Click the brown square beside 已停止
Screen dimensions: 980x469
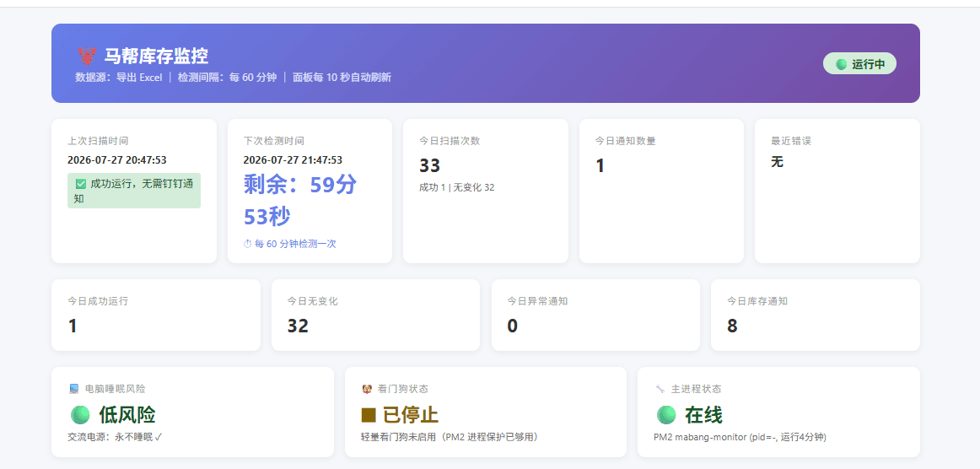pyautogui.click(x=369, y=415)
